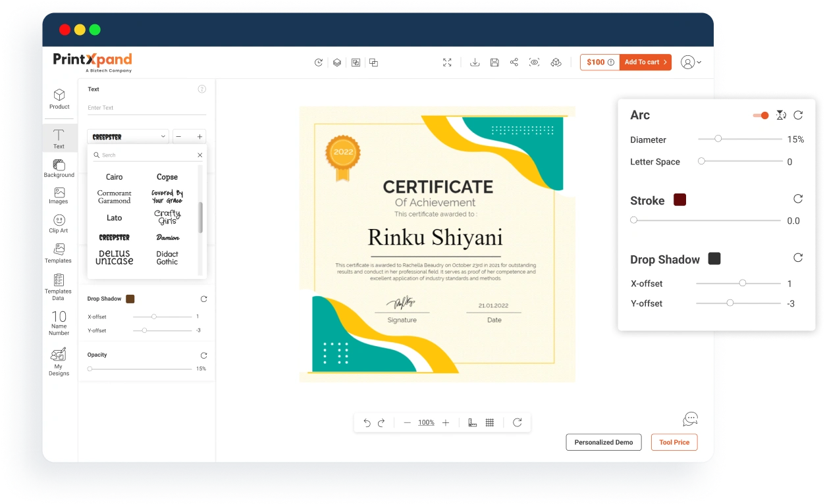This screenshot has height=504, width=825.
Task: Click the fullscreen expand icon
Action: coord(447,63)
